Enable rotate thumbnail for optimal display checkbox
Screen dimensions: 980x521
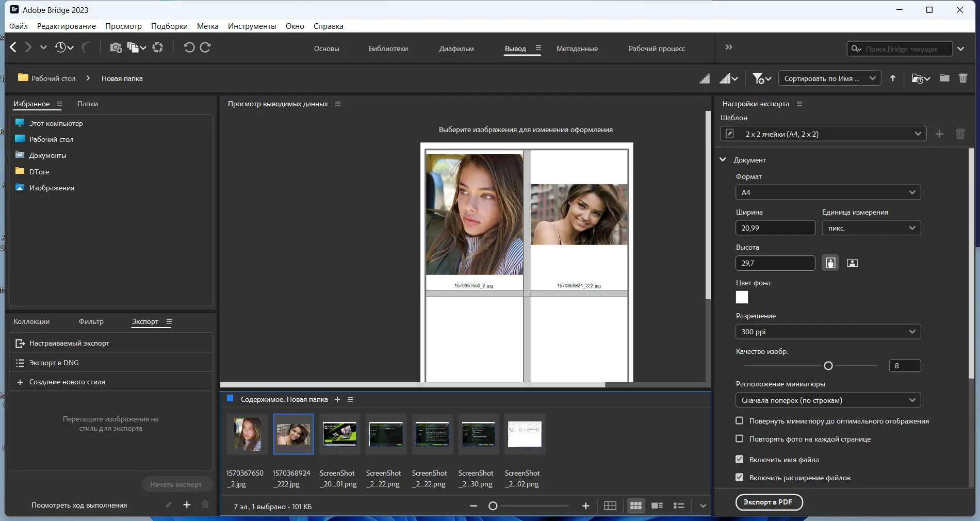[740, 421]
